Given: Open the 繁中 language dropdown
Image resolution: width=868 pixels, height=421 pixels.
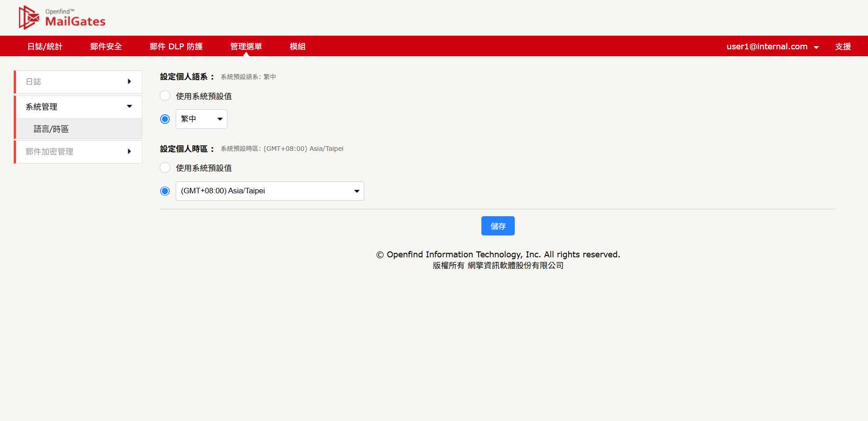Looking at the screenshot, I should [201, 119].
